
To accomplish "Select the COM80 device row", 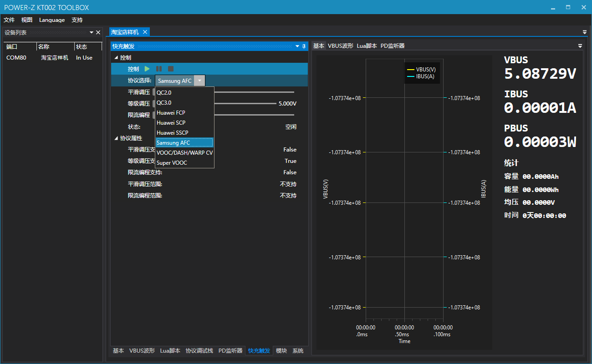I will pos(16,58).
